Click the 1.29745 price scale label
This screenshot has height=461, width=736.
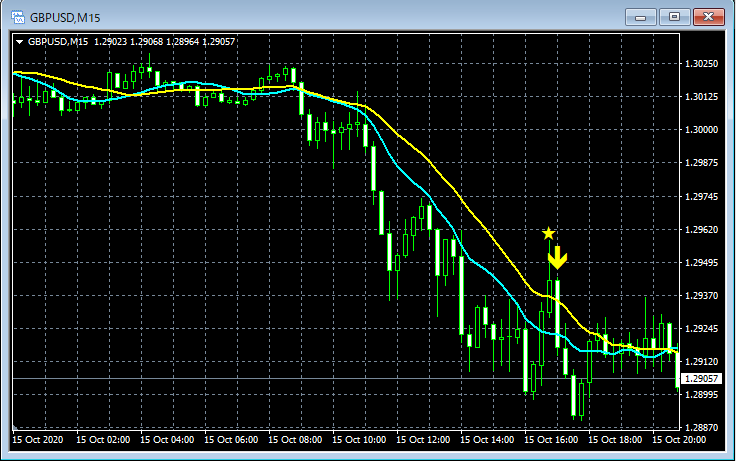pos(701,197)
